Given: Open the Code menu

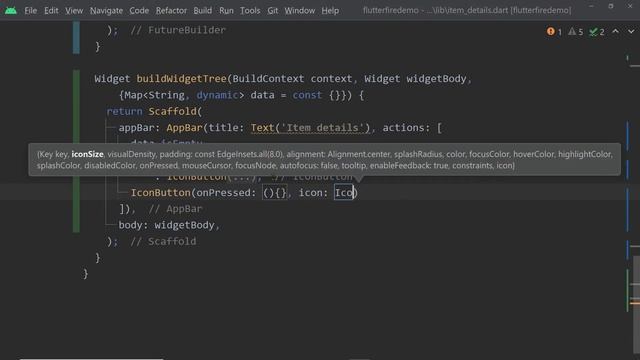Looking at the screenshot, I should [x=139, y=11].
